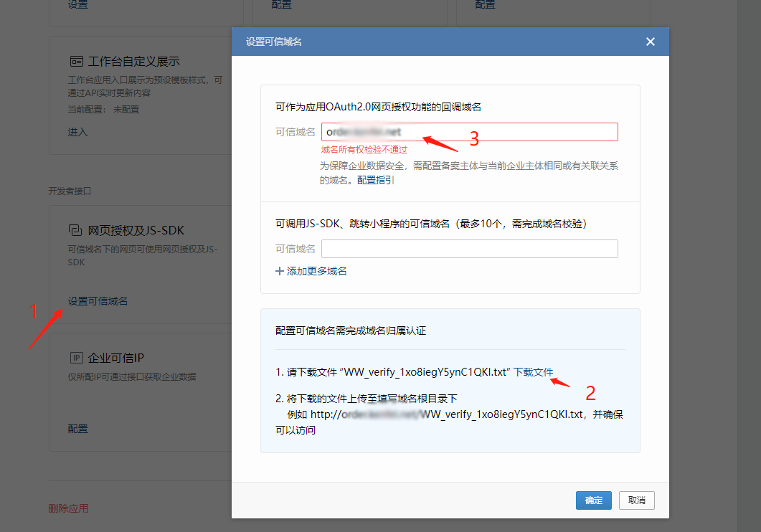Viewport: 761px width, 532px height.
Task: Click the 网页授权及JS-SDK heading
Action: click(x=136, y=230)
